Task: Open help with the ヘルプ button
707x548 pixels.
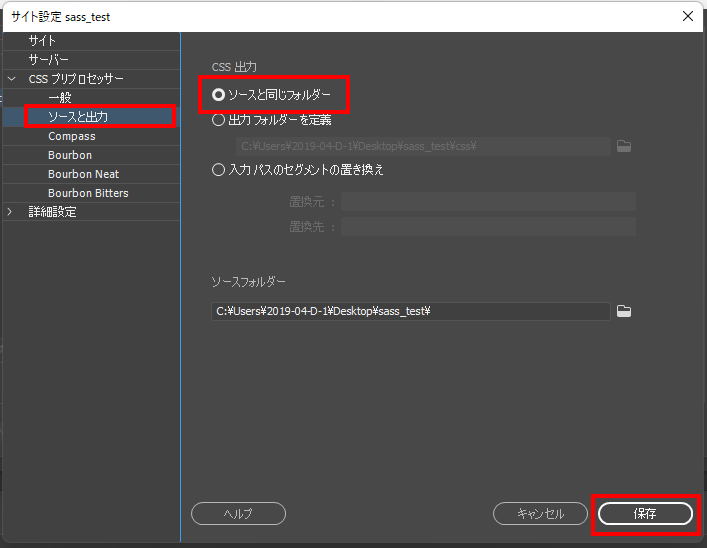Action: [238, 513]
